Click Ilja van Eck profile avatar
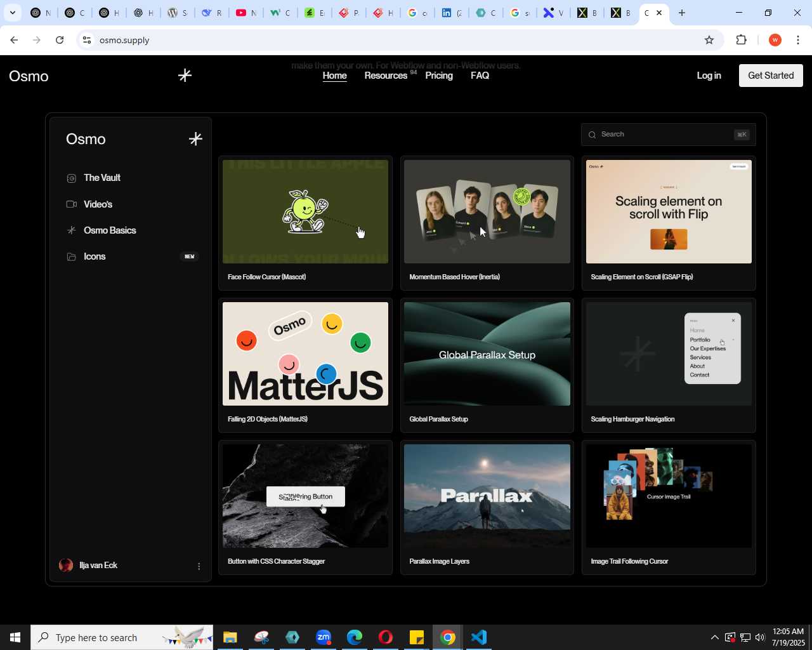This screenshot has height=650, width=812. pos(66,566)
